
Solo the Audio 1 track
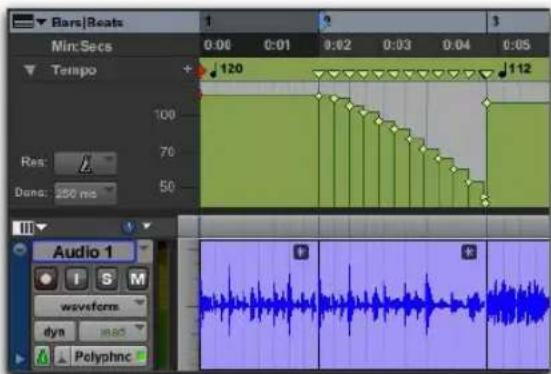pos(106,279)
